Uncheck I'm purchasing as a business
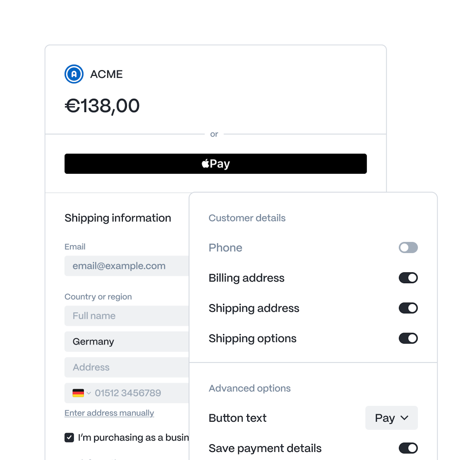The image size is (476, 460). [x=69, y=437]
